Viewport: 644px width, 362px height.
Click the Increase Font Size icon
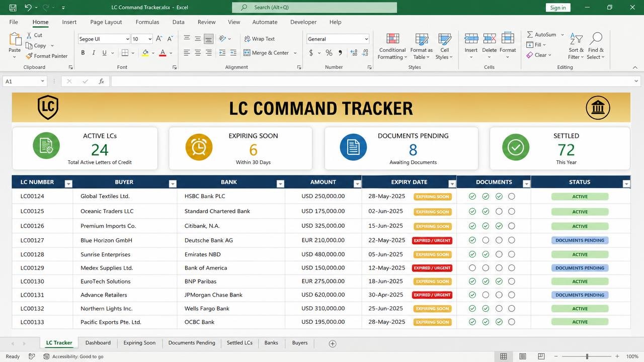159,39
